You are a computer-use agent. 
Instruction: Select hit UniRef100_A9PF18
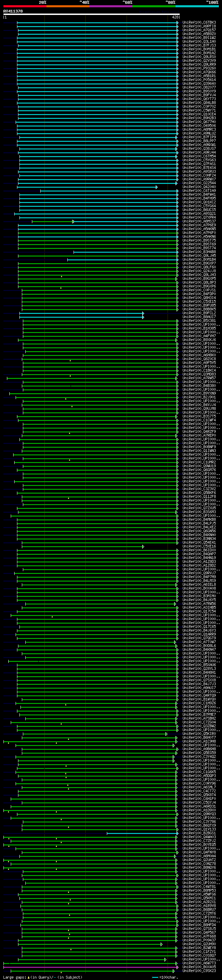point(199,26)
